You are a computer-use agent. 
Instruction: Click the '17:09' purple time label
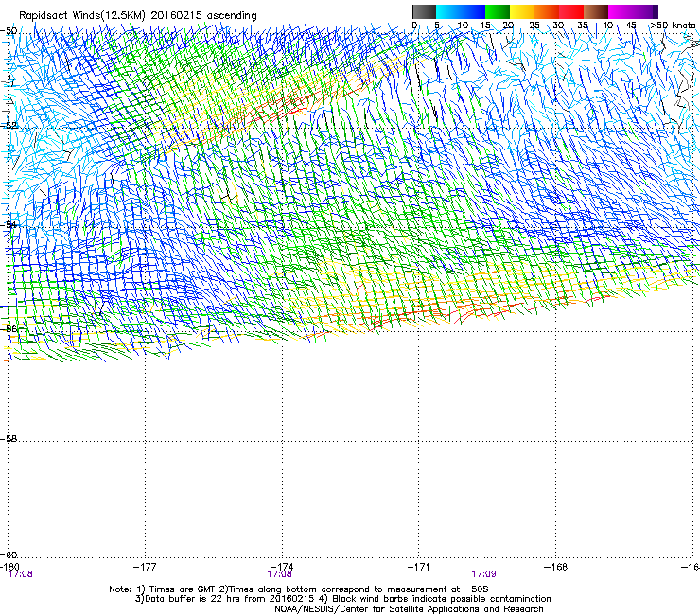pos(483,574)
